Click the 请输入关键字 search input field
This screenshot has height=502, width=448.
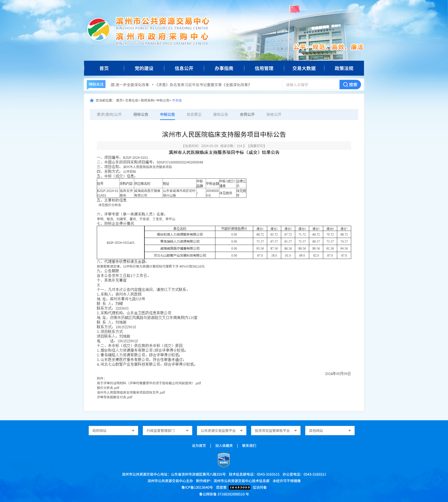(x=311, y=85)
